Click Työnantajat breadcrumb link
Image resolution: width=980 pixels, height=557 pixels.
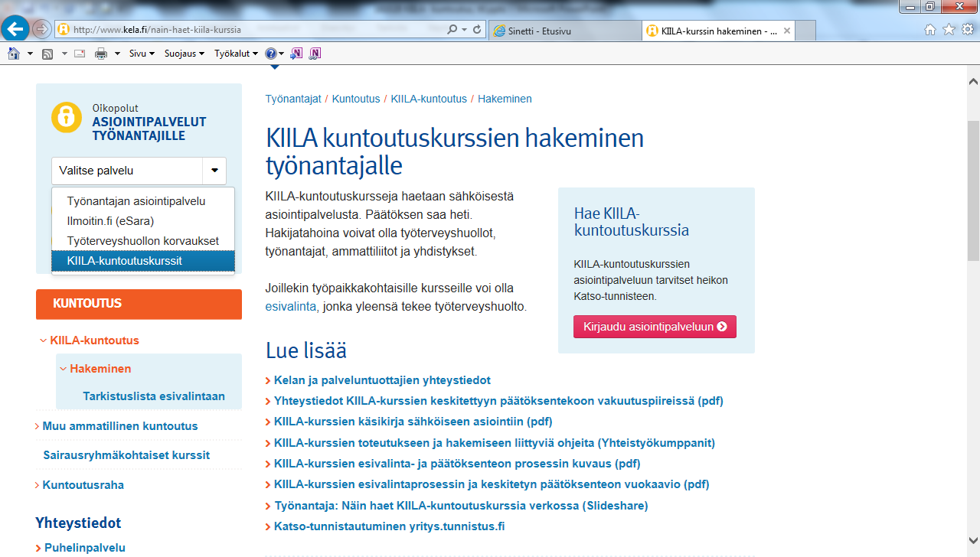[293, 99]
